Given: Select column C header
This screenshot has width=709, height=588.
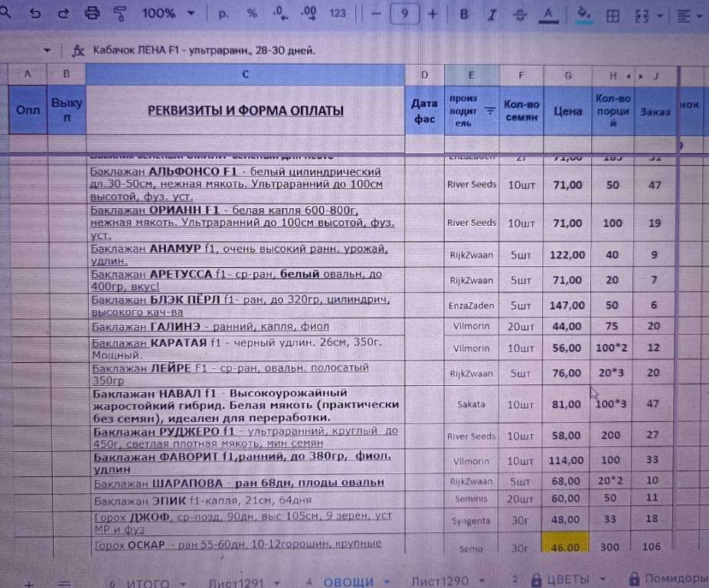Looking at the screenshot, I should pos(246,73).
